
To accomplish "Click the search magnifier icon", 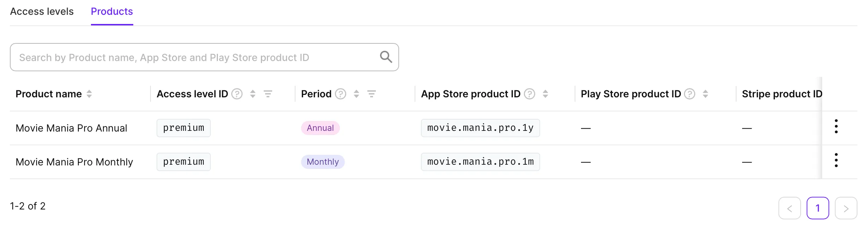I will tap(386, 57).
